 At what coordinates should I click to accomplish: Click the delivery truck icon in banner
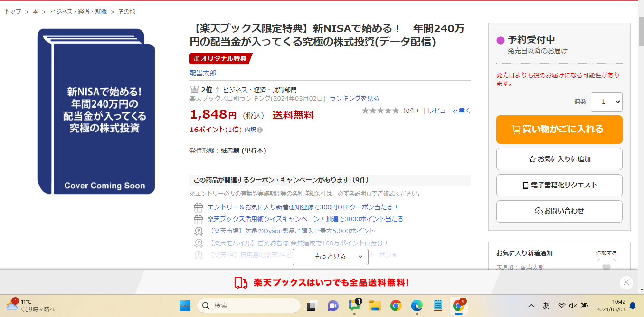[241, 282]
